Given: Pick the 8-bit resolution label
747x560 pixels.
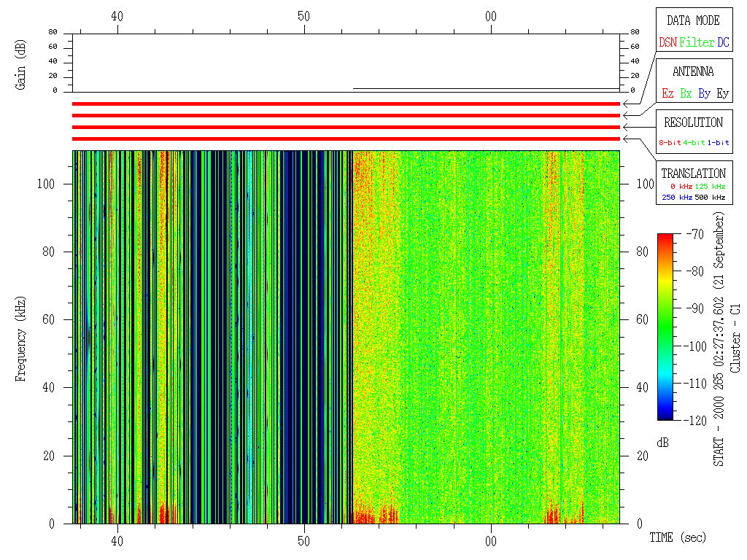Looking at the screenshot, I should [x=670, y=143].
